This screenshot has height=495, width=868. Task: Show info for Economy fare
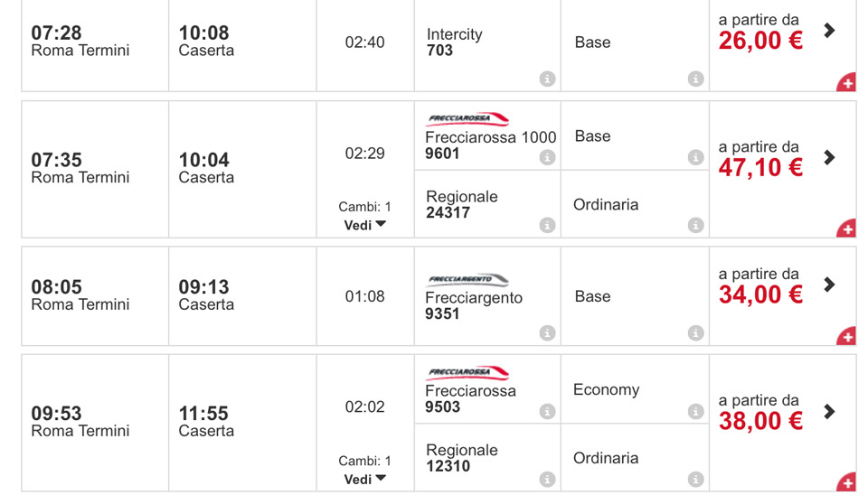coord(695,412)
